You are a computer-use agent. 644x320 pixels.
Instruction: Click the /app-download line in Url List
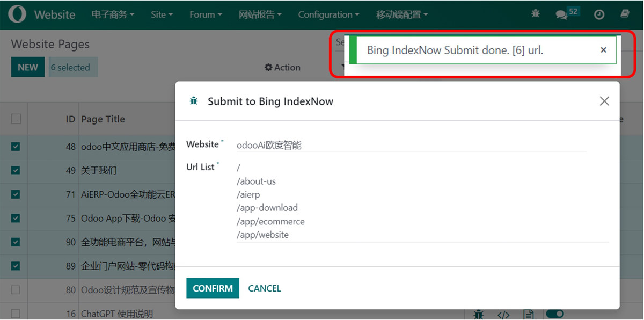pos(267,208)
